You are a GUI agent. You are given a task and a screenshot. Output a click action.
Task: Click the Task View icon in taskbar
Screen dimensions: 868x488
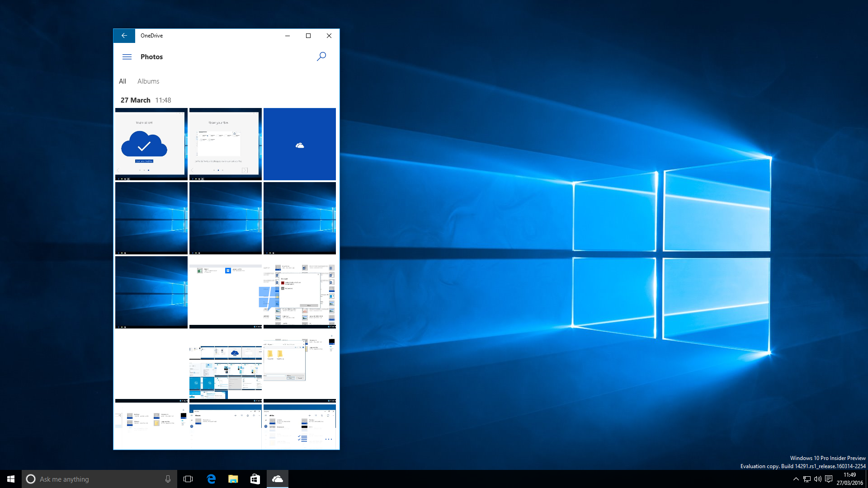coord(188,479)
